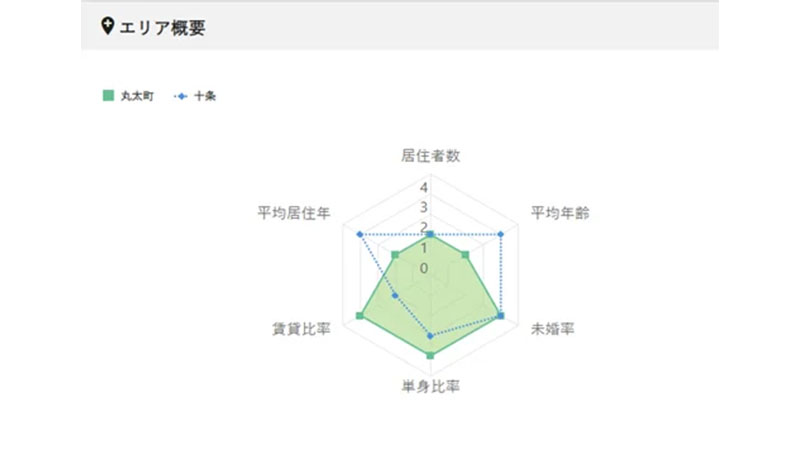
Task: Select the 賃貸比率 axis label
Action: [301, 329]
